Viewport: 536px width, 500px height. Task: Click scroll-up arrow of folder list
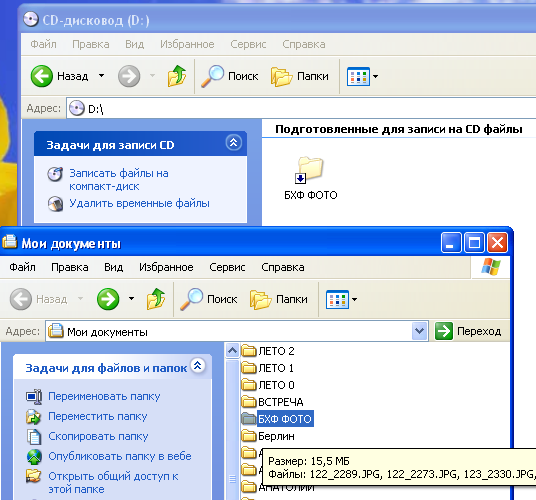(x=232, y=350)
